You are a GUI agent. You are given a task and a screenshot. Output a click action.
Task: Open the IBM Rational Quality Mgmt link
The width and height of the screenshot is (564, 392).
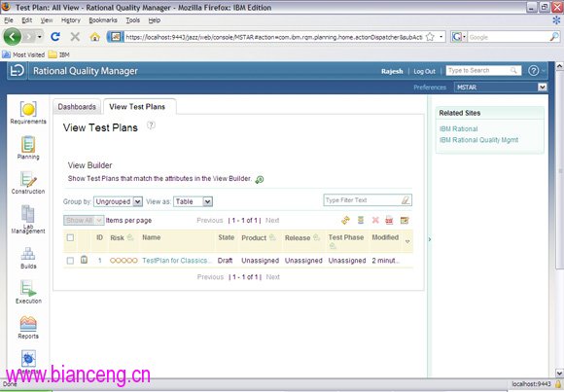(x=478, y=140)
